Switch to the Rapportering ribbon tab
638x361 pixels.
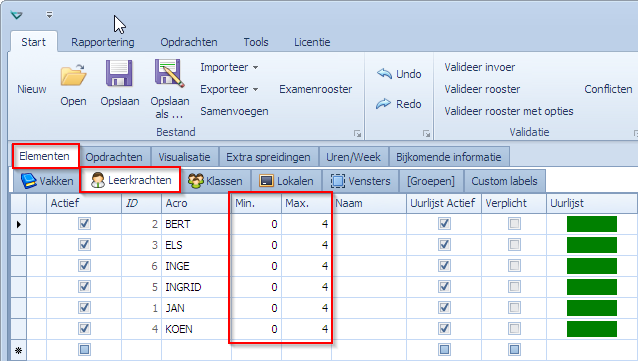pyautogui.click(x=103, y=42)
